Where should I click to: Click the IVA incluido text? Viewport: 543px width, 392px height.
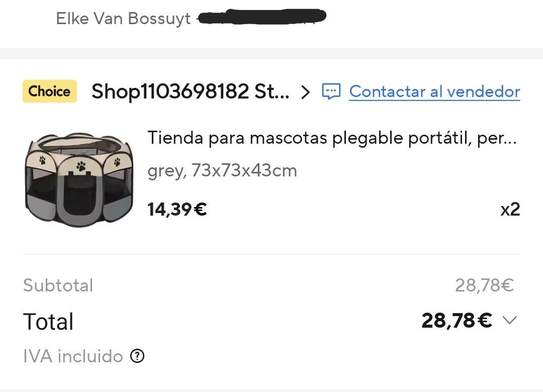(73, 356)
